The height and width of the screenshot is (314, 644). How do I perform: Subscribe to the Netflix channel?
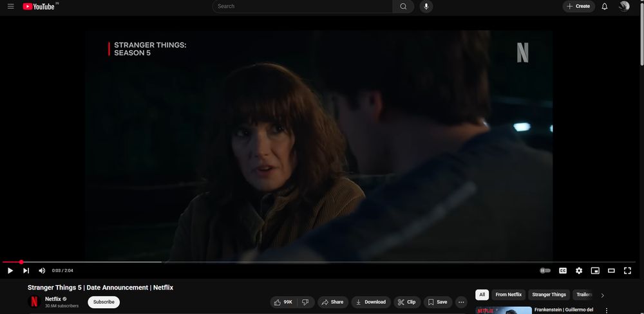104,302
